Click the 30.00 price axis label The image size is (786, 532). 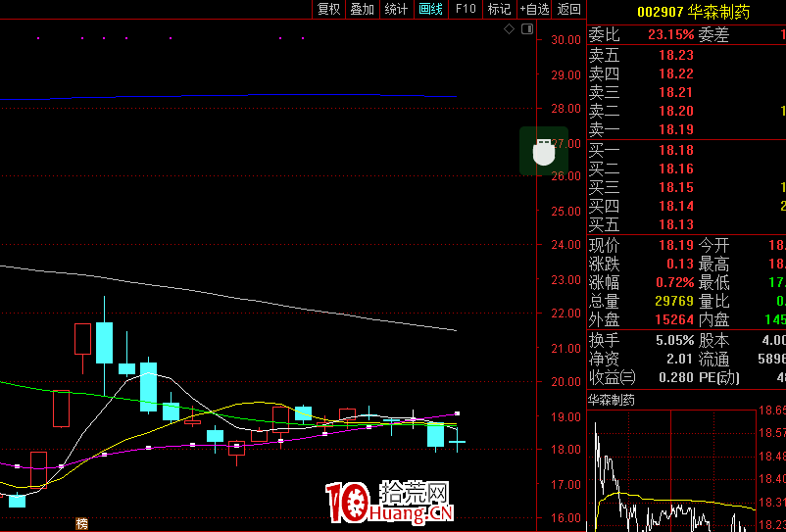coord(565,40)
